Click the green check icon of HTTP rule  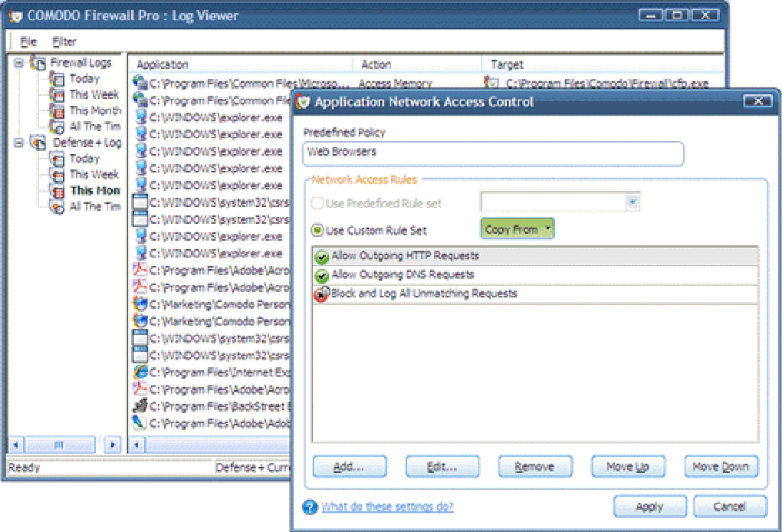322,257
